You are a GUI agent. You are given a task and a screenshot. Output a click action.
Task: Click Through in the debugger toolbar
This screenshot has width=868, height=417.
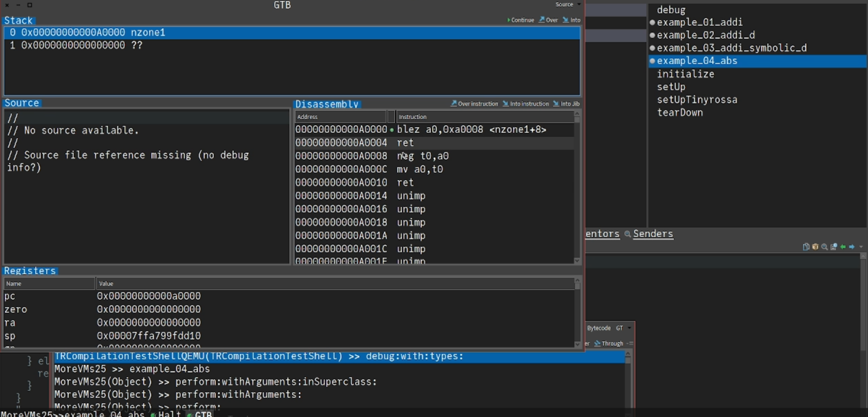point(609,344)
